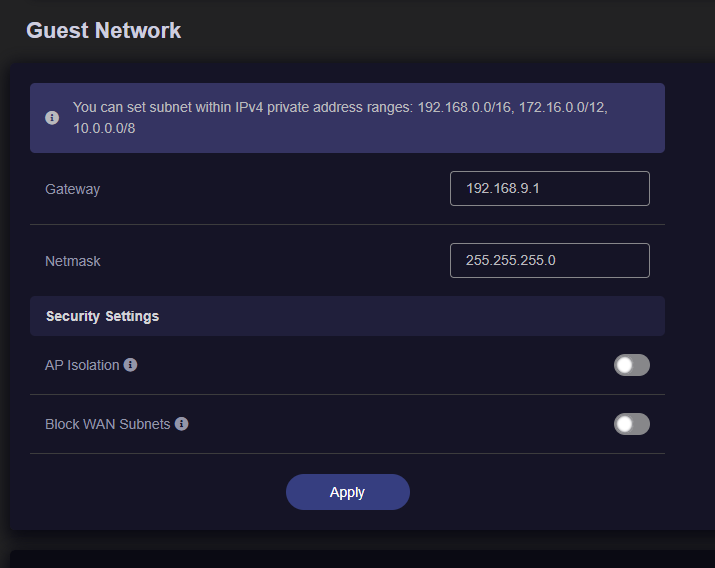Focus the Gateway address field
The width and height of the screenshot is (715, 568).
(x=549, y=188)
